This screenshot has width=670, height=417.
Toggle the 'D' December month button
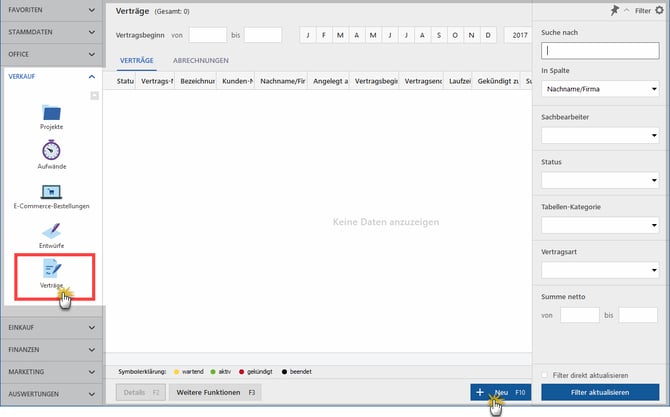(486, 35)
